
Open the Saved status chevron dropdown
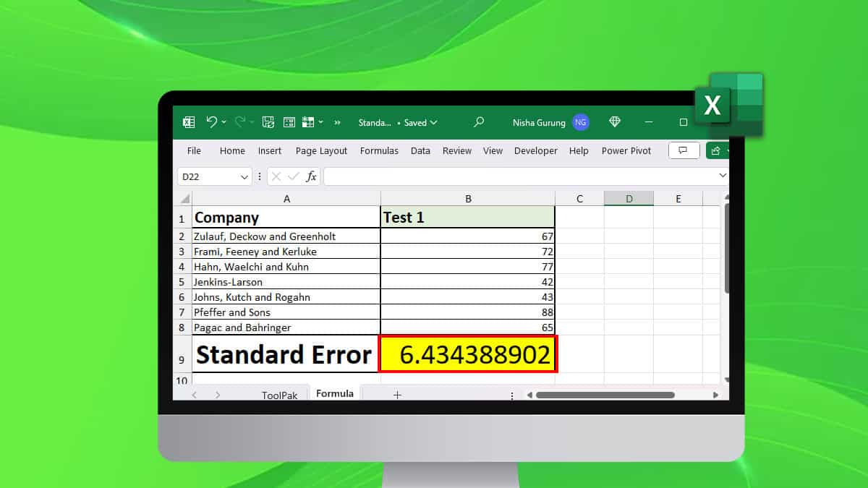tap(432, 122)
